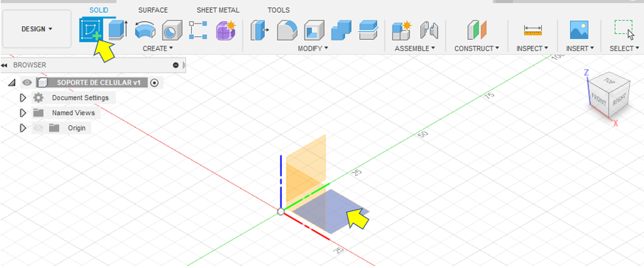Select the Split Face tool

(368, 31)
